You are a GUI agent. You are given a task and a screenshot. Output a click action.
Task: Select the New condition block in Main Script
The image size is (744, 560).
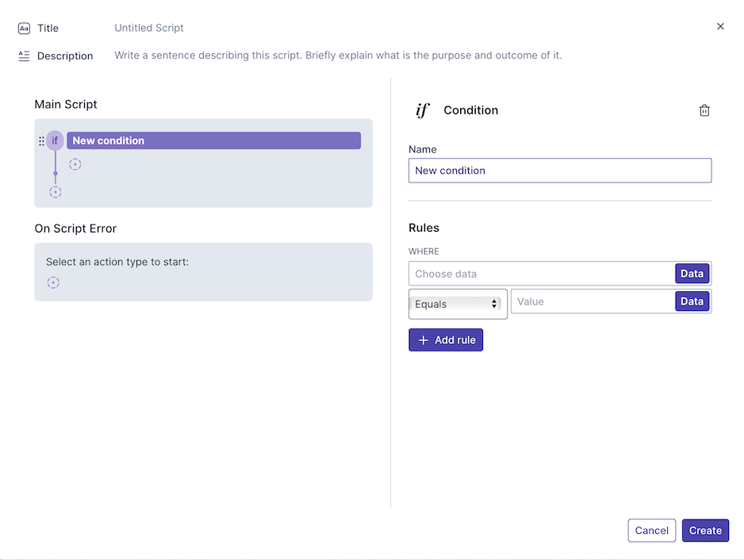tap(213, 140)
